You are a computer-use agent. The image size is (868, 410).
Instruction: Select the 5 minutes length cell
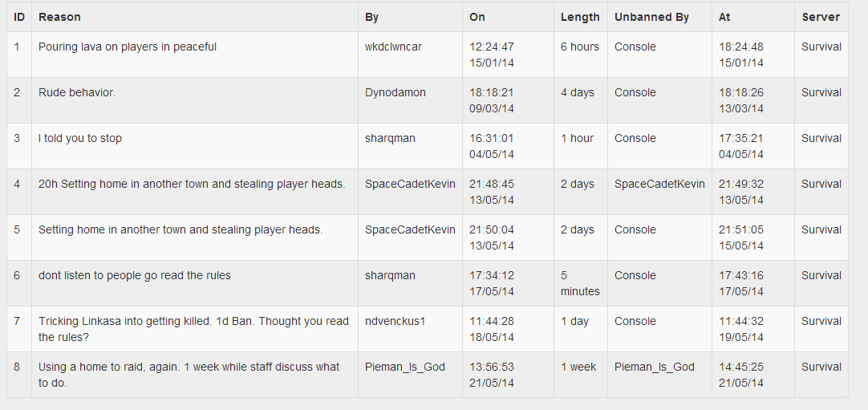point(580,283)
